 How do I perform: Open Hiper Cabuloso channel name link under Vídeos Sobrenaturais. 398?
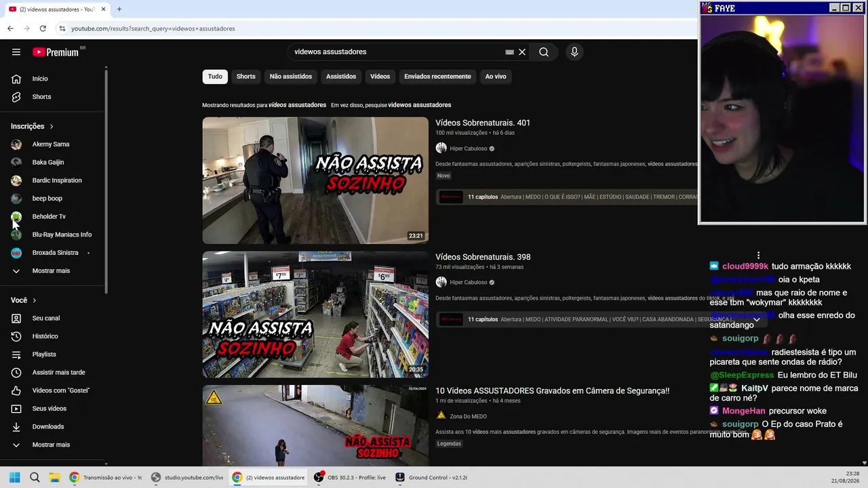coord(469,283)
